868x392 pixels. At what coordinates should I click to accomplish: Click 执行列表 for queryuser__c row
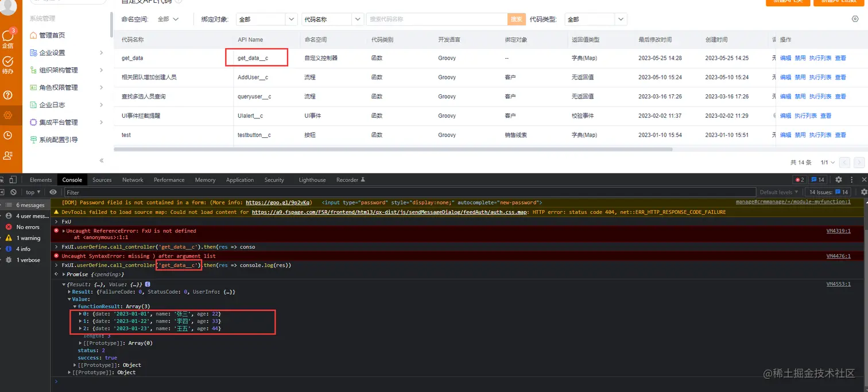820,97
